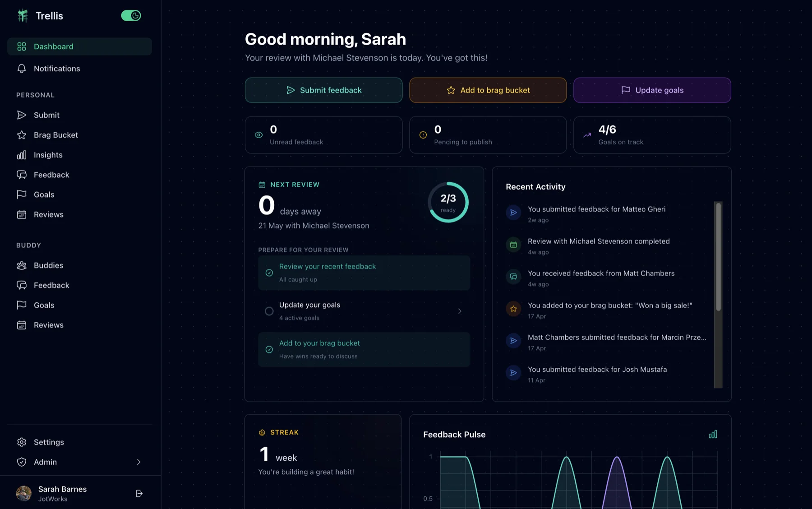Click the Goals on track trend icon
The height and width of the screenshot is (509, 812).
point(587,135)
